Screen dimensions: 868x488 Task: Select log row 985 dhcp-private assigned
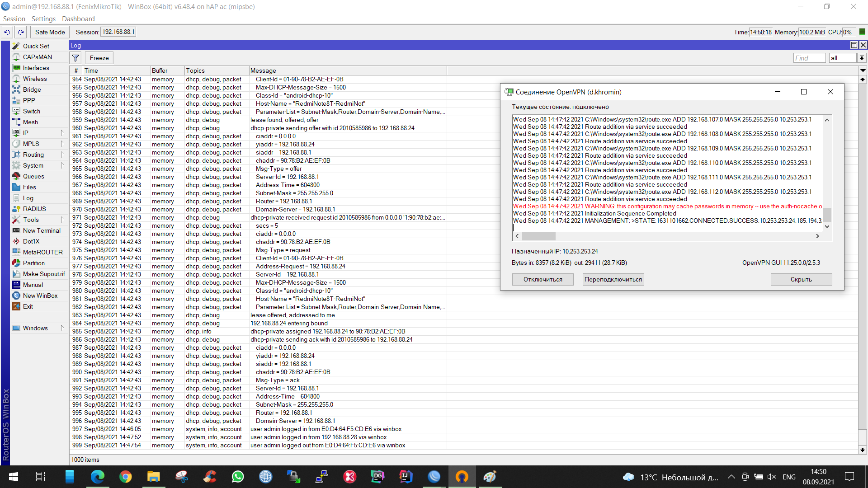click(258, 331)
